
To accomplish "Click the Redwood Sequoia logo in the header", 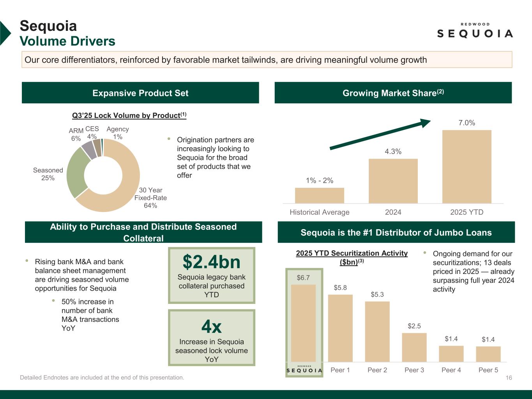I will 474,30.
